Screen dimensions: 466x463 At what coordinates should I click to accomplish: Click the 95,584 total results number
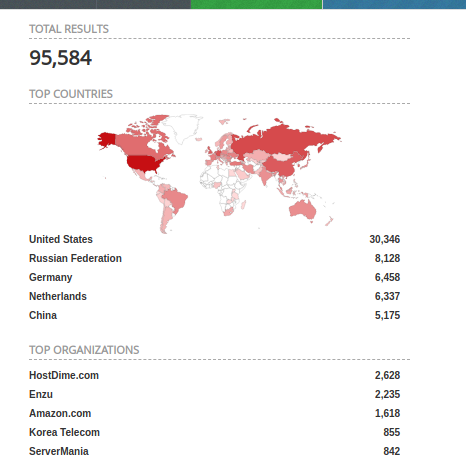pos(60,58)
